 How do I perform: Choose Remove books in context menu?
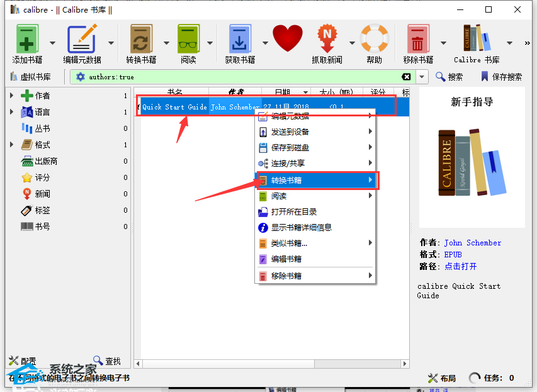(x=315, y=276)
